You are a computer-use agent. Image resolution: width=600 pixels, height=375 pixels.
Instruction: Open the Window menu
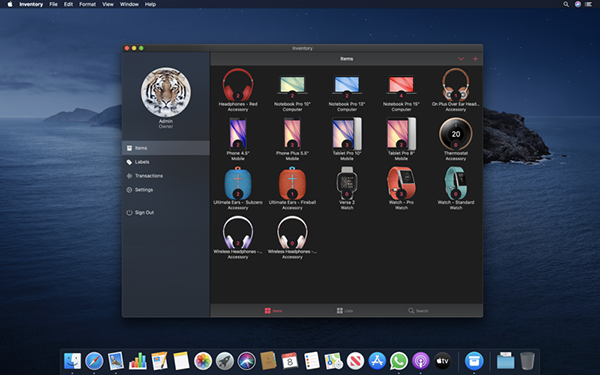(129, 4)
